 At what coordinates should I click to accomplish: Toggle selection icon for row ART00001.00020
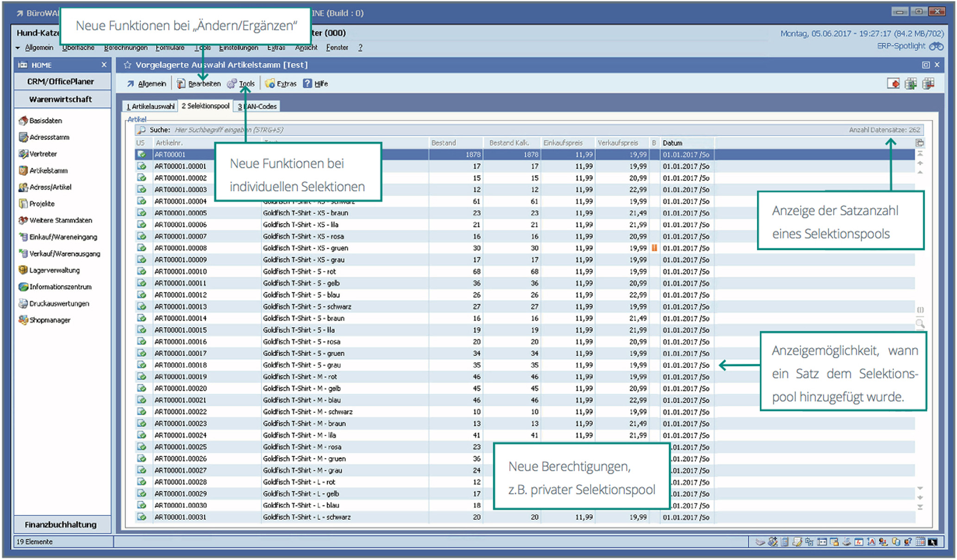142,388
